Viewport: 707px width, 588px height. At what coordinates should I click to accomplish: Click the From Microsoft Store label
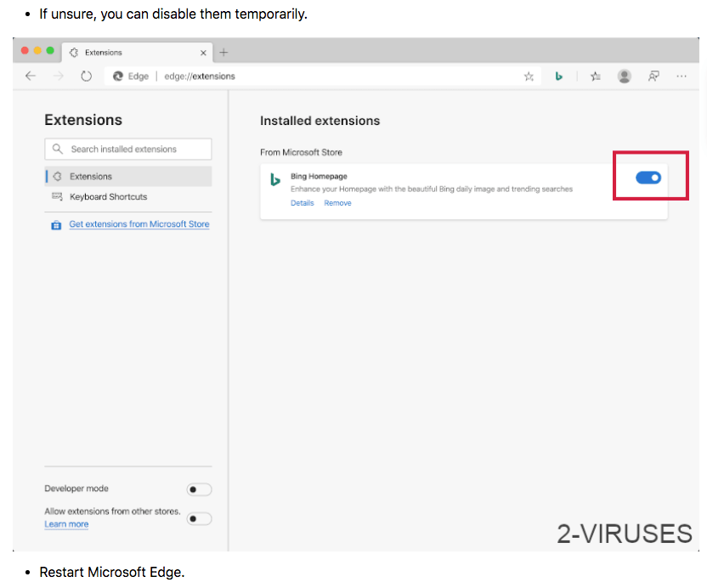tap(301, 152)
